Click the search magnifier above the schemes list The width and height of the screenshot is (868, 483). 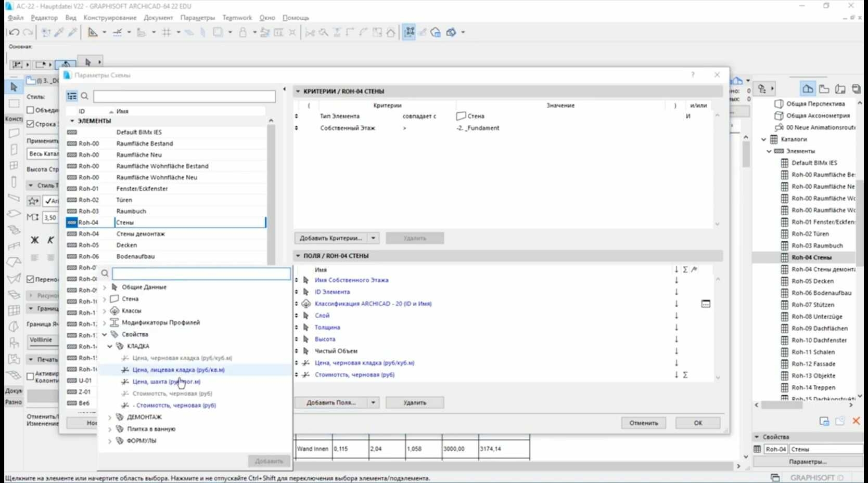84,96
